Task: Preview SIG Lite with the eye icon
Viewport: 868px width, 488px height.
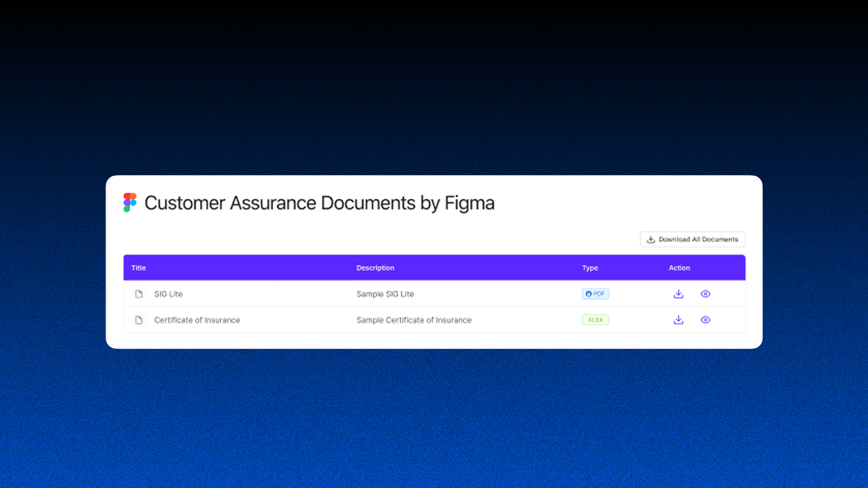Action: [x=705, y=294]
